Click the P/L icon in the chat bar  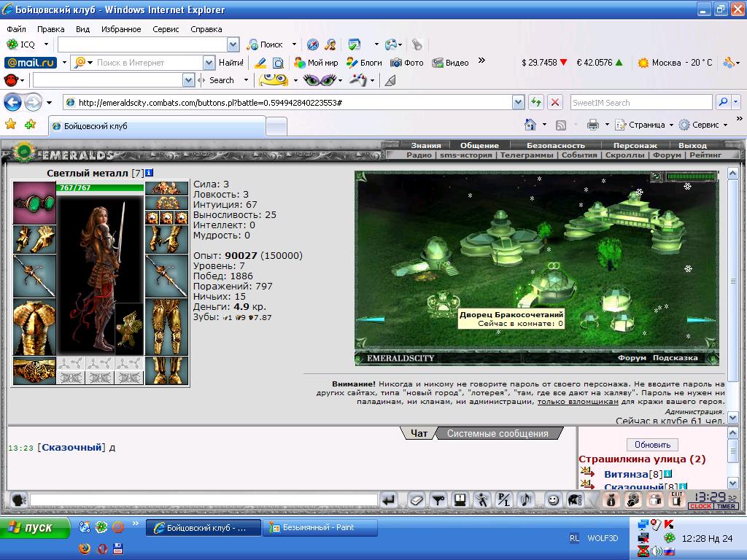(504, 500)
